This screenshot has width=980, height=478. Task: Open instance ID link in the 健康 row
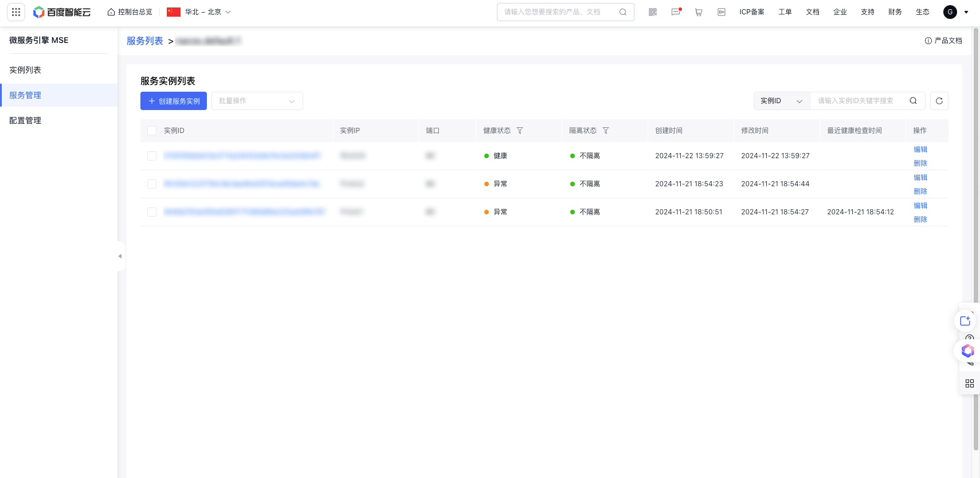pos(242,156)
